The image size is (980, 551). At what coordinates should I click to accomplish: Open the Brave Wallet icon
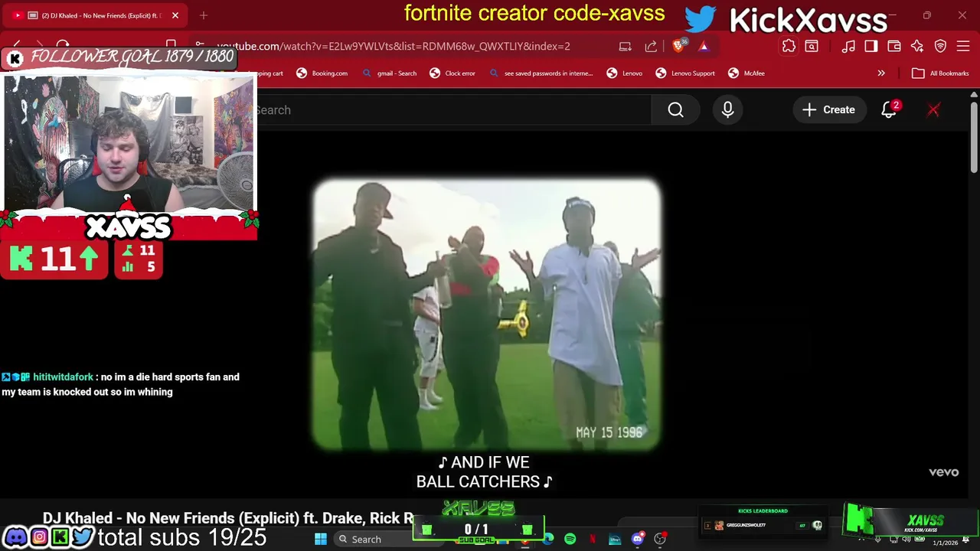tap(894, 46)
